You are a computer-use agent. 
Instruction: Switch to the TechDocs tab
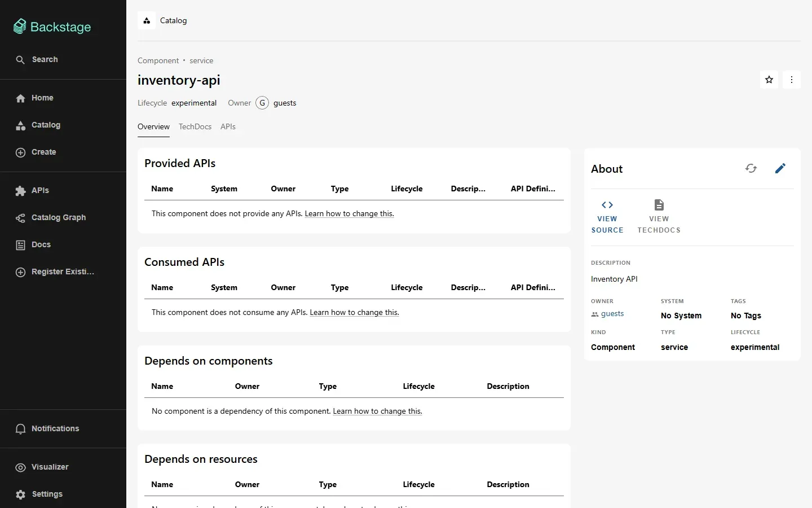coord(195,126)
